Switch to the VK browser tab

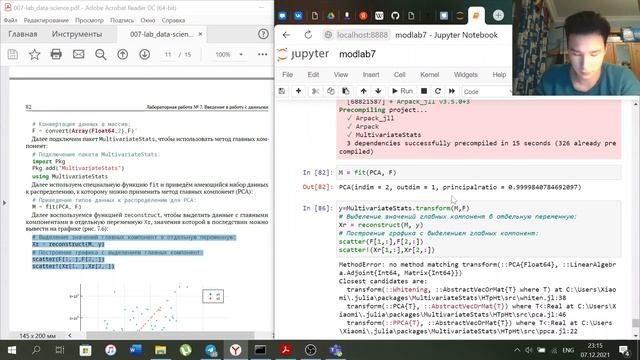pyautogui.click(x=298, y=16)
